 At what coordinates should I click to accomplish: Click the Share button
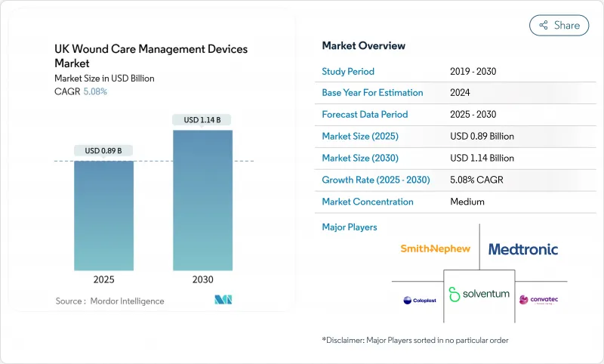(559, 25)
